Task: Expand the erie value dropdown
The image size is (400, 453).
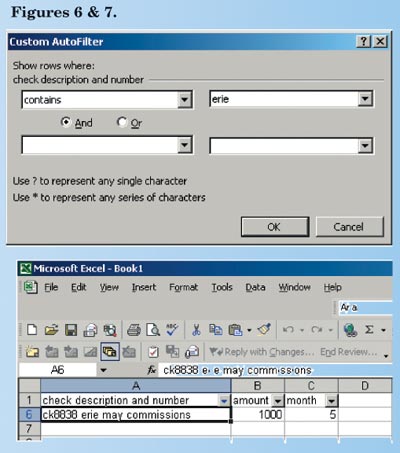Action: coord(365,99)
